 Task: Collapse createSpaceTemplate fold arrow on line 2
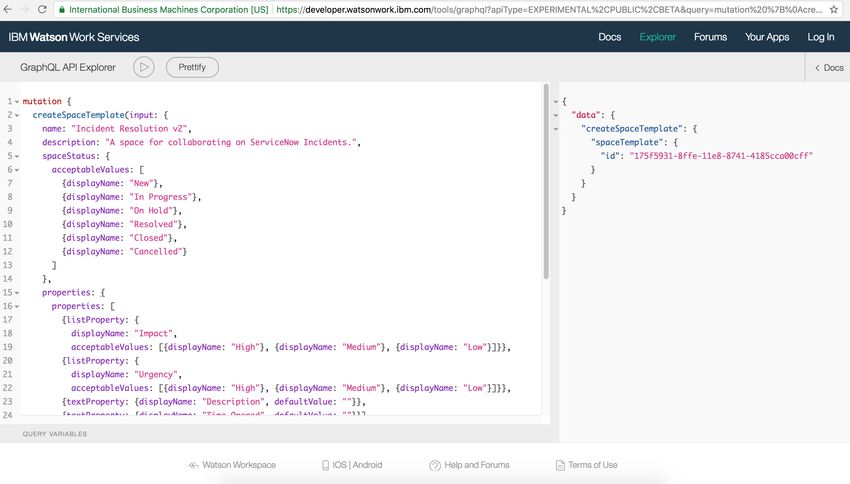17,115
